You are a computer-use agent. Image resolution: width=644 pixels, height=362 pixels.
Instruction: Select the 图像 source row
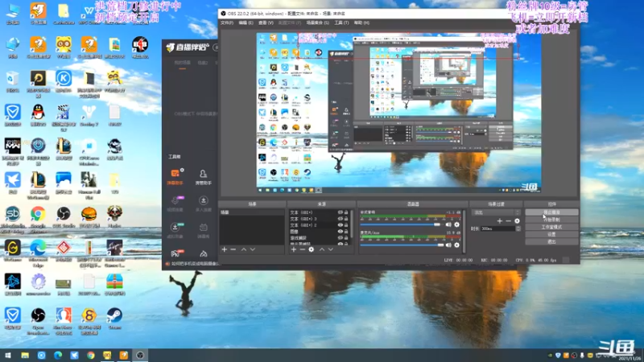pos(319,232)
